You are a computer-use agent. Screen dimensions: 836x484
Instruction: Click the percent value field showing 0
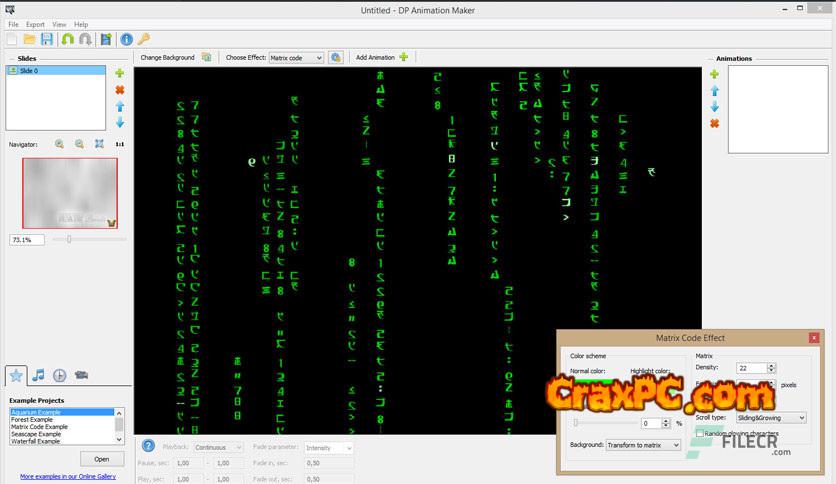coord(652,423)
